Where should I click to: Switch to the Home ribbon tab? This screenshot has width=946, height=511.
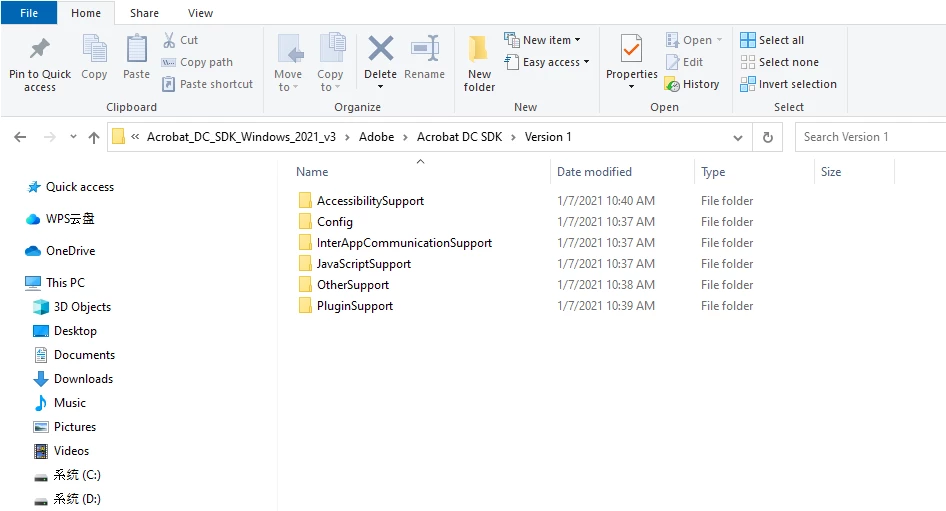point(86,13)
